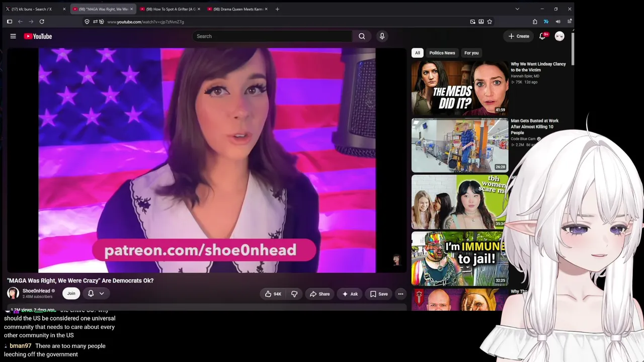Go to the YouTube home logo
The height and width of the screenshot is (362, 644).
click(38, 36)
